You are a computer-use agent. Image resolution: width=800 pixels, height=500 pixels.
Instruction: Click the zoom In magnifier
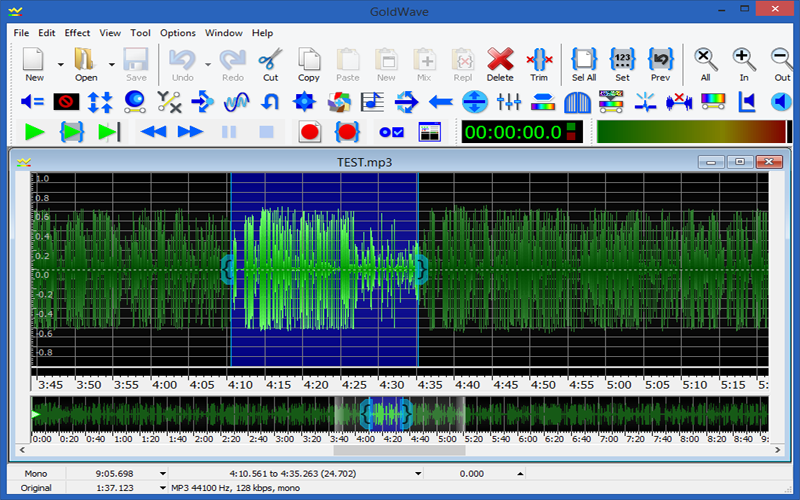[744, 64]
